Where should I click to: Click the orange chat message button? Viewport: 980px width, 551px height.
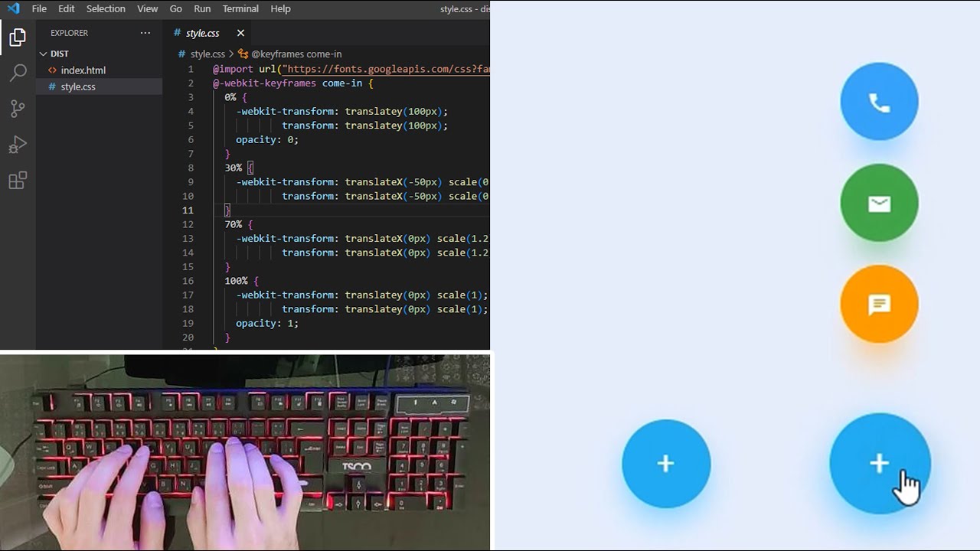pyautogui.click(x=879, y=304)
